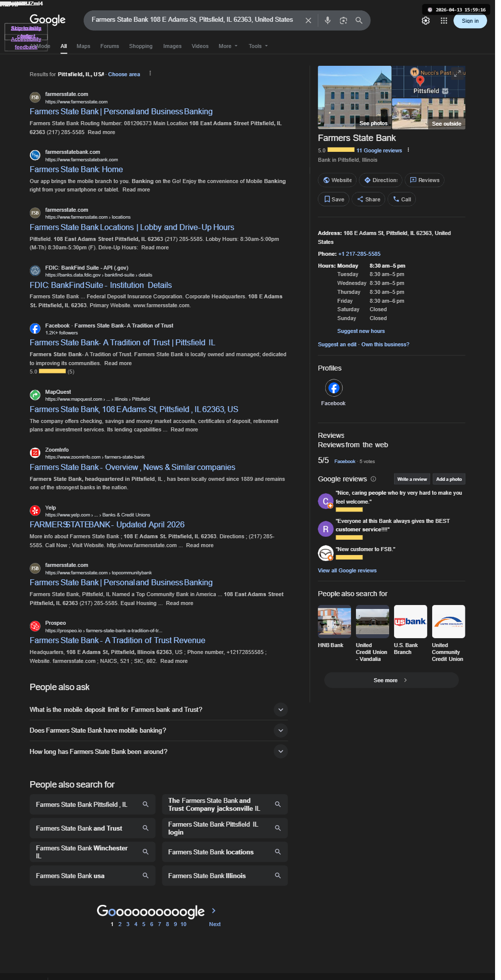Open search by image lens icon

pyautogui.click(x=343, y=20)
